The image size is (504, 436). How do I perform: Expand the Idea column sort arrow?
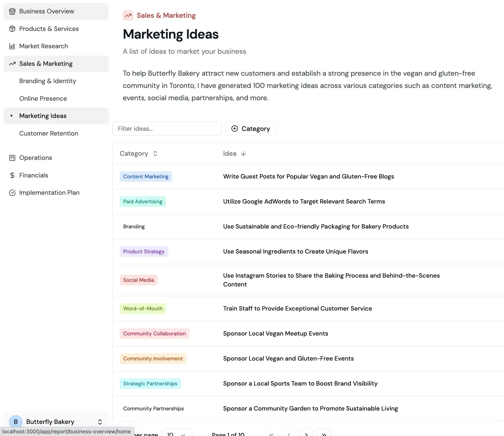coord(243,154)
